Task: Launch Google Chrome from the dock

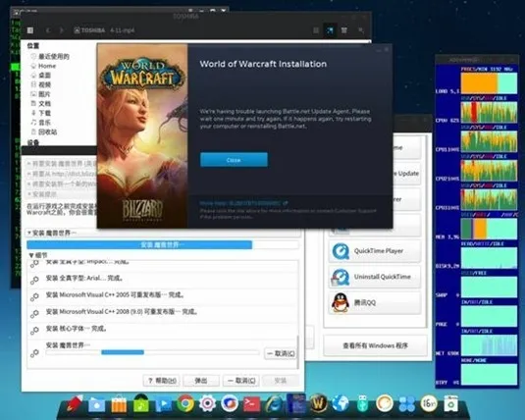Action: [x=185, y=403]
